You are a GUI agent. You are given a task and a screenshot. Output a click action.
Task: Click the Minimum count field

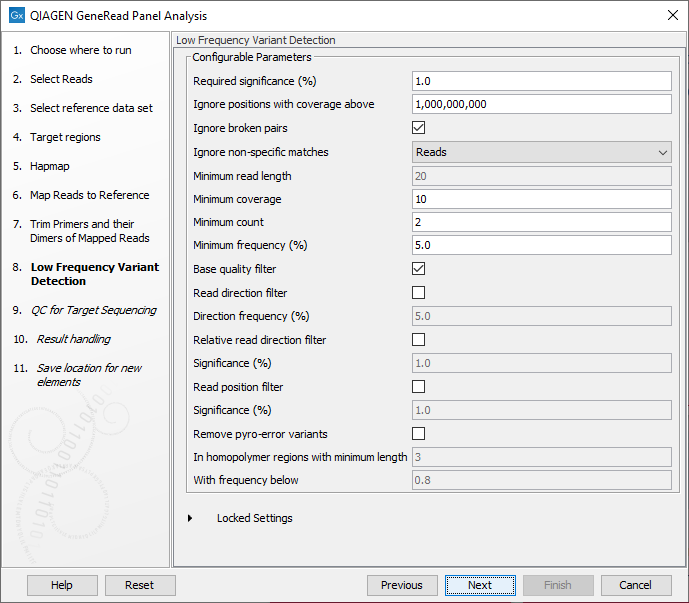click(x=541, y=222)
